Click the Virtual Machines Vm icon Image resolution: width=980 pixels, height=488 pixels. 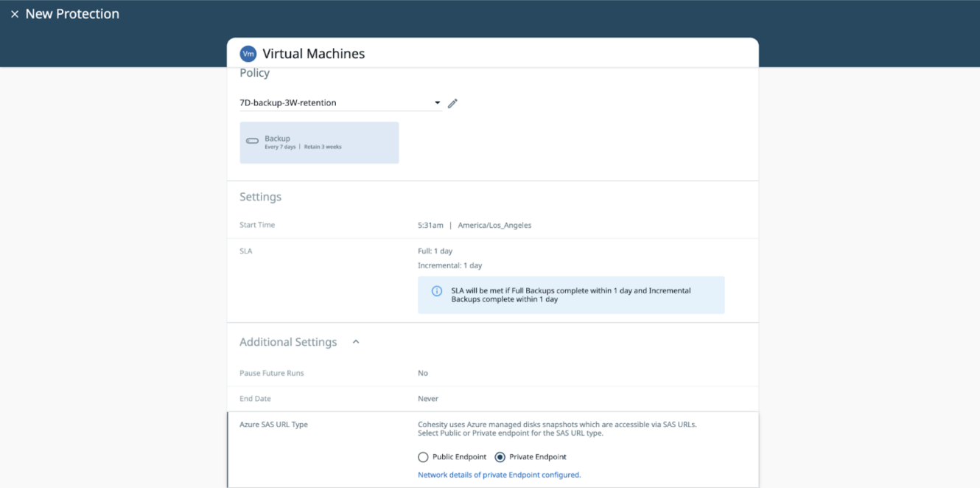coord(248,54)
